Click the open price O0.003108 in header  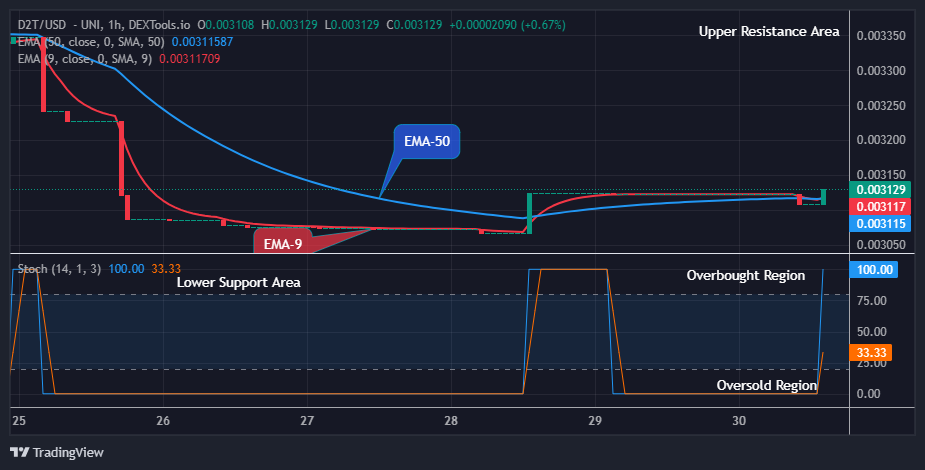(x=225, y=25)
